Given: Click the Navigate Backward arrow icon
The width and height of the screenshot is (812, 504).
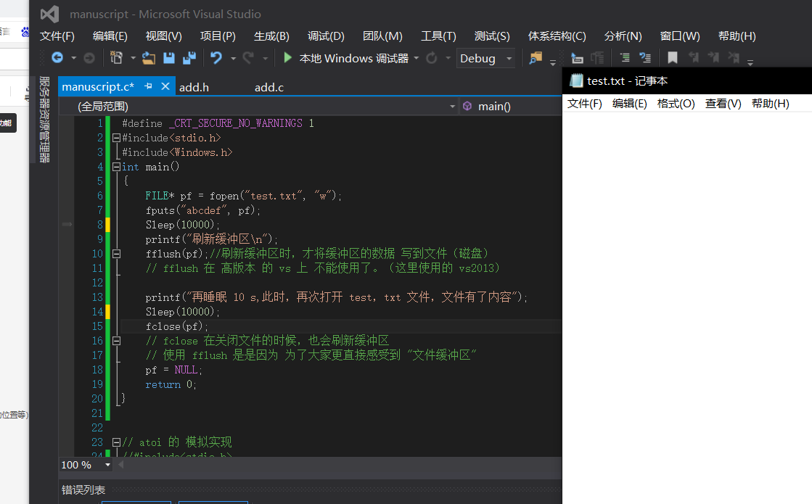Looking at the screenshot, I should coord(57,58).
